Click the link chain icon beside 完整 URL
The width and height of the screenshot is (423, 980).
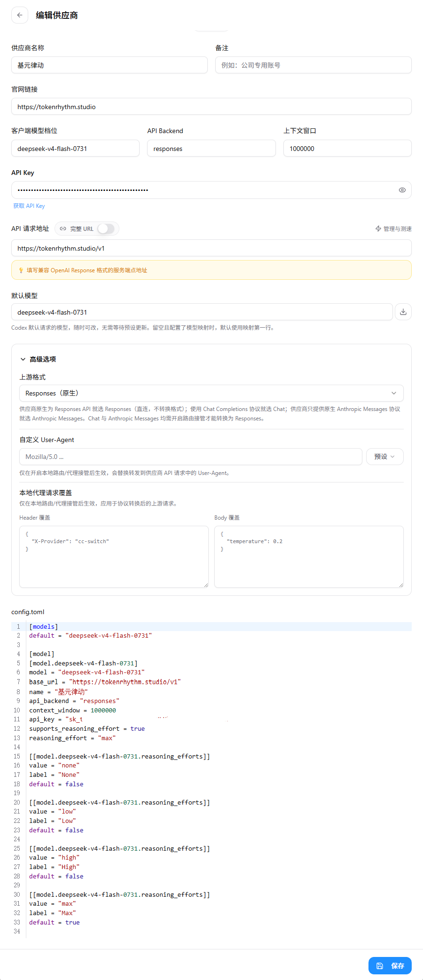[63, 229]
